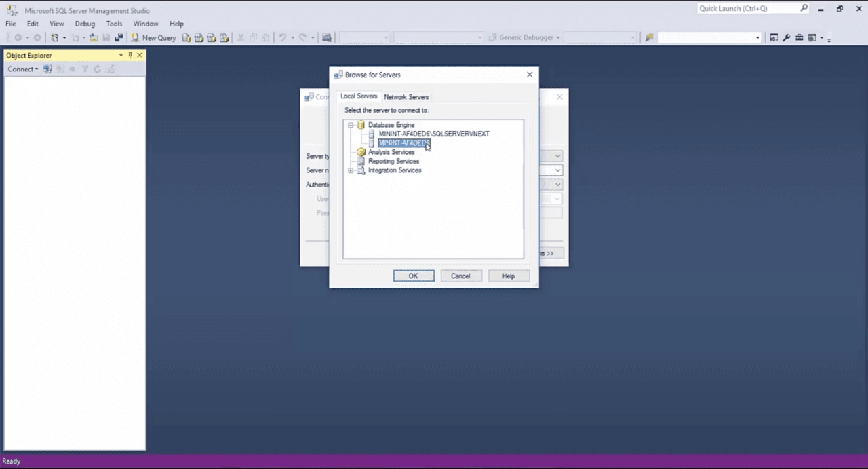Screen dimensions: 868x469
Task: Select Integration Services in the server tree
Action: tap(395, 170)
